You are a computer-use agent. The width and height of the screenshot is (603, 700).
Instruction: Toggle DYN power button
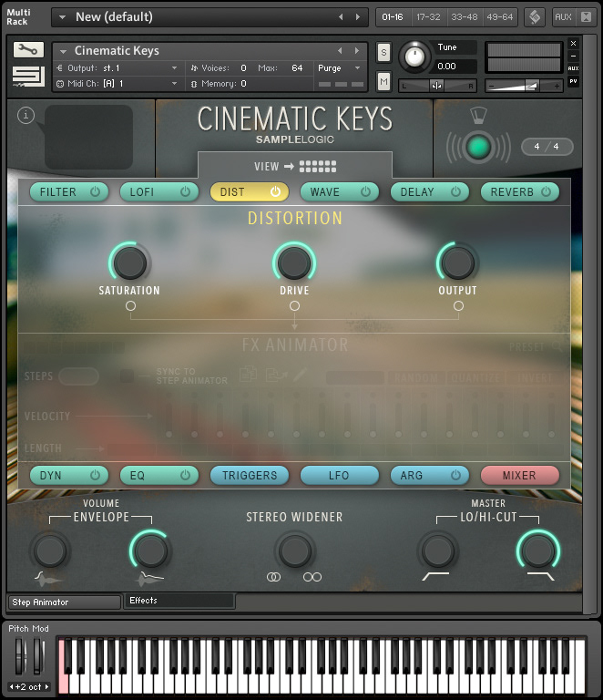(95, 475)
